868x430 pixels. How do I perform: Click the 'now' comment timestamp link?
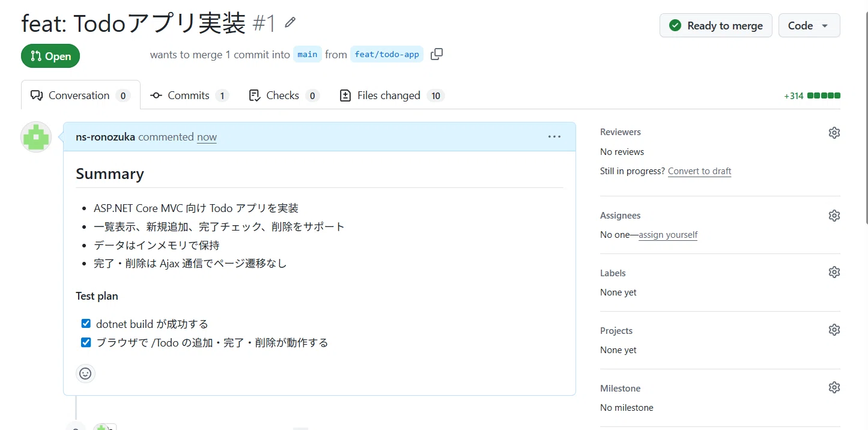tap(207, 137)
